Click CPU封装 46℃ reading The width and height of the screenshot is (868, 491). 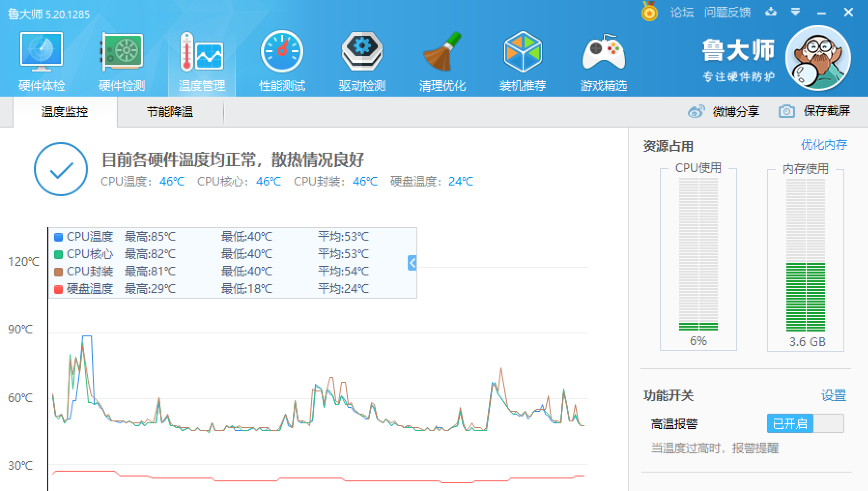click(336, 181)
